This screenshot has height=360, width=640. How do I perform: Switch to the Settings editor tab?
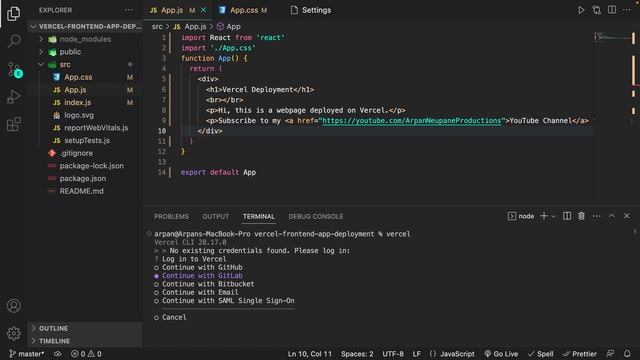point(311,10)
